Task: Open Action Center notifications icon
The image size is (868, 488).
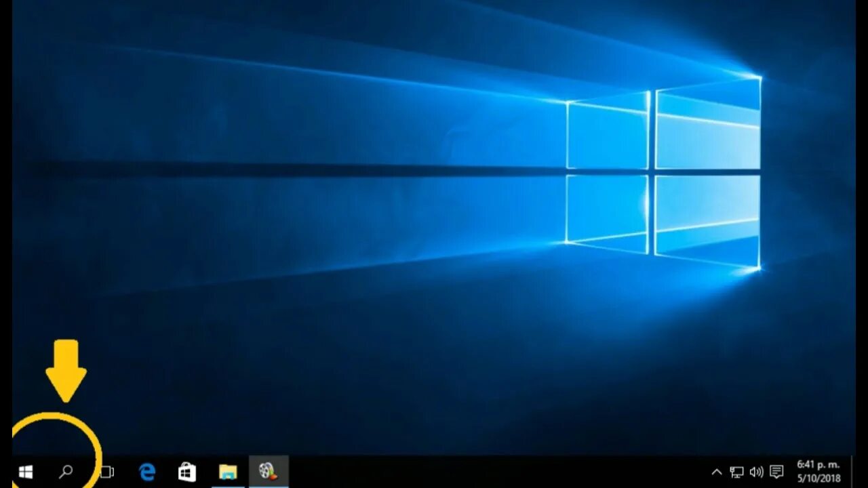Action: (x=776, y=472)
